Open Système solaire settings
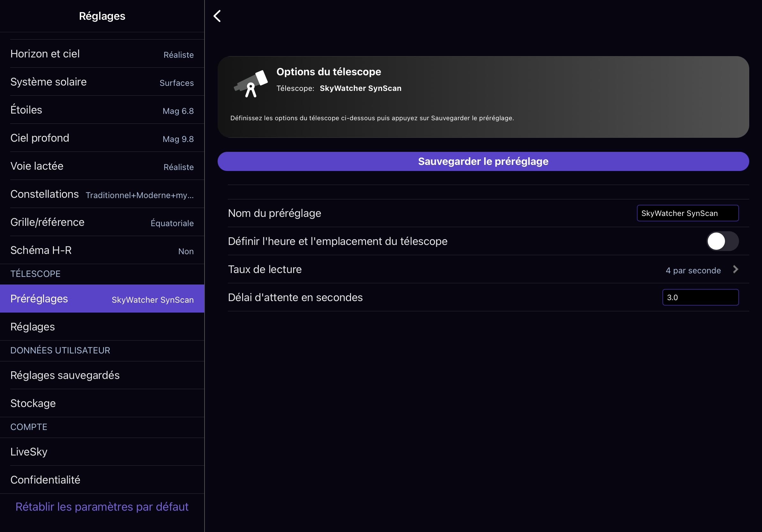The height and width of the screenshot is (532, 762). pyautogui.click(x=102, y=82)
